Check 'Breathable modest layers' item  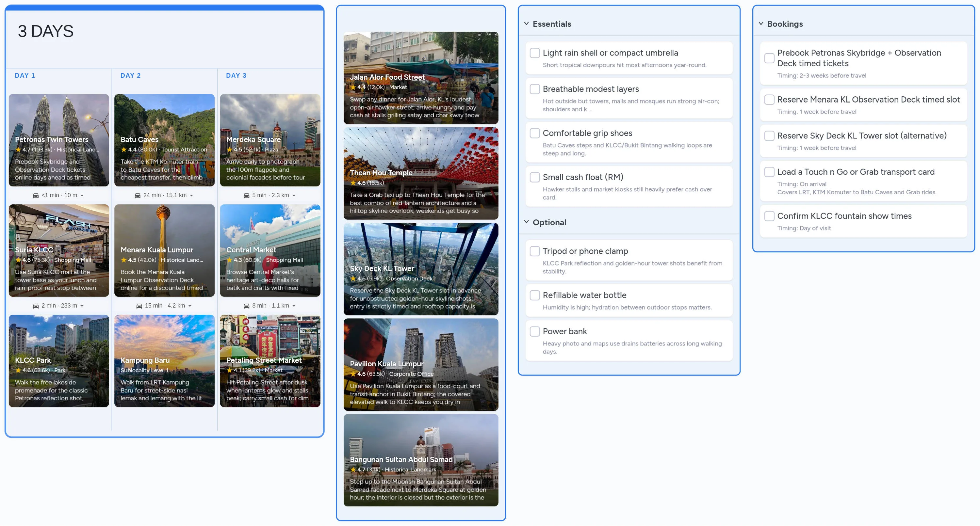tap(535, 89)
